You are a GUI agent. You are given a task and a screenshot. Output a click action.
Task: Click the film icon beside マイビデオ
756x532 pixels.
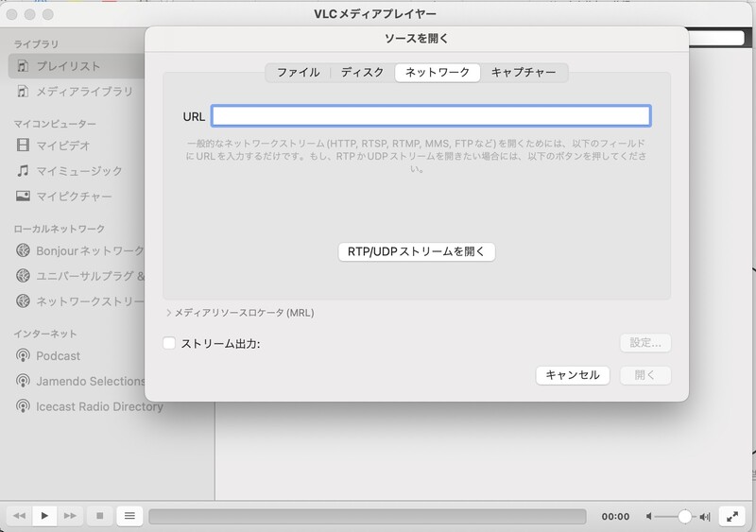tap(23, 145)
